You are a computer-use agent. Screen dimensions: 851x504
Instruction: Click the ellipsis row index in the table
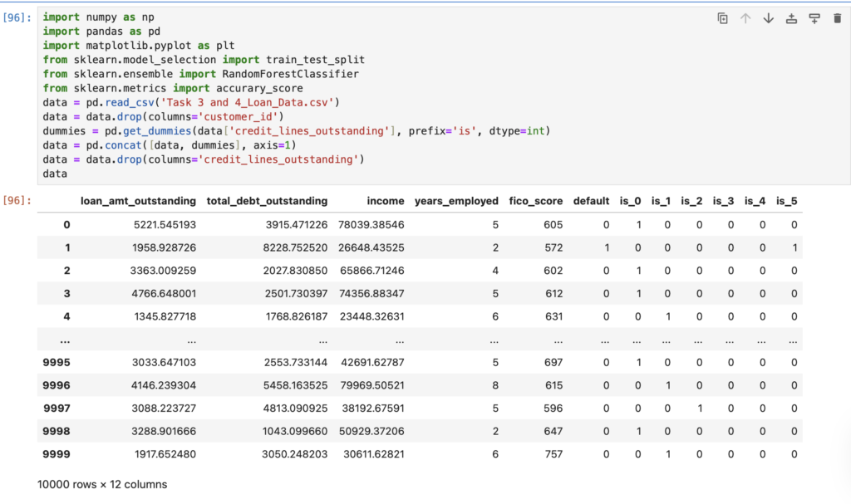pyautogui.click(x=65, y=340)
